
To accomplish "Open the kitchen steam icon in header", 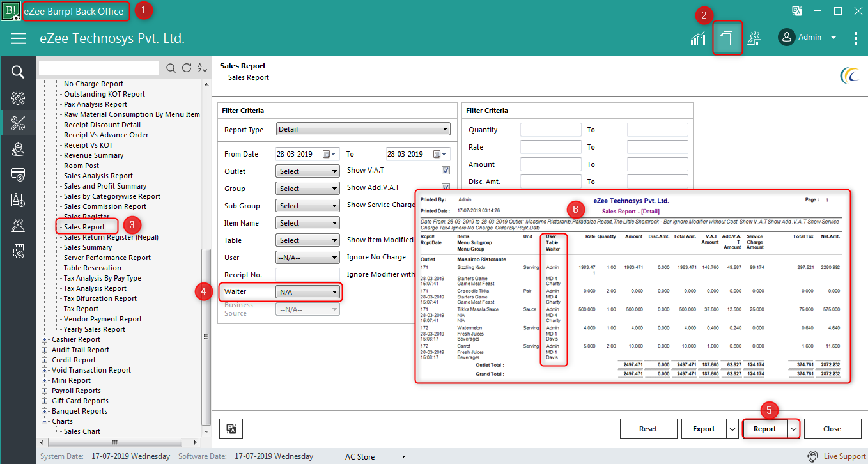I will [754, 38].
